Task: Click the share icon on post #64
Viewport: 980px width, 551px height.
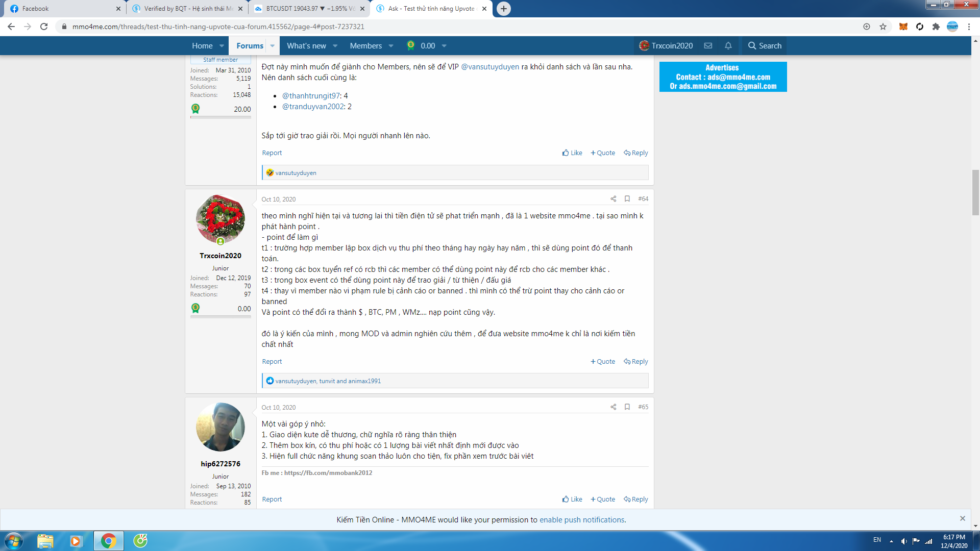Action: click(613, 199)
